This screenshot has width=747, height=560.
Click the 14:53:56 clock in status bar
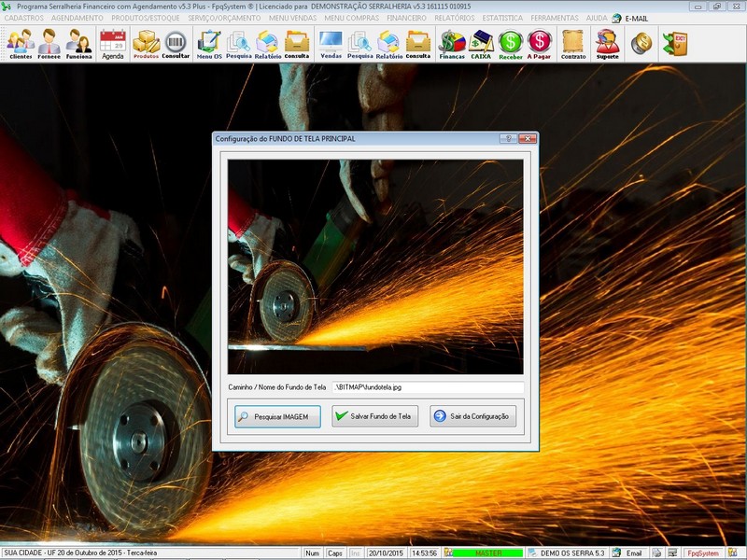[x=424, y=553]
